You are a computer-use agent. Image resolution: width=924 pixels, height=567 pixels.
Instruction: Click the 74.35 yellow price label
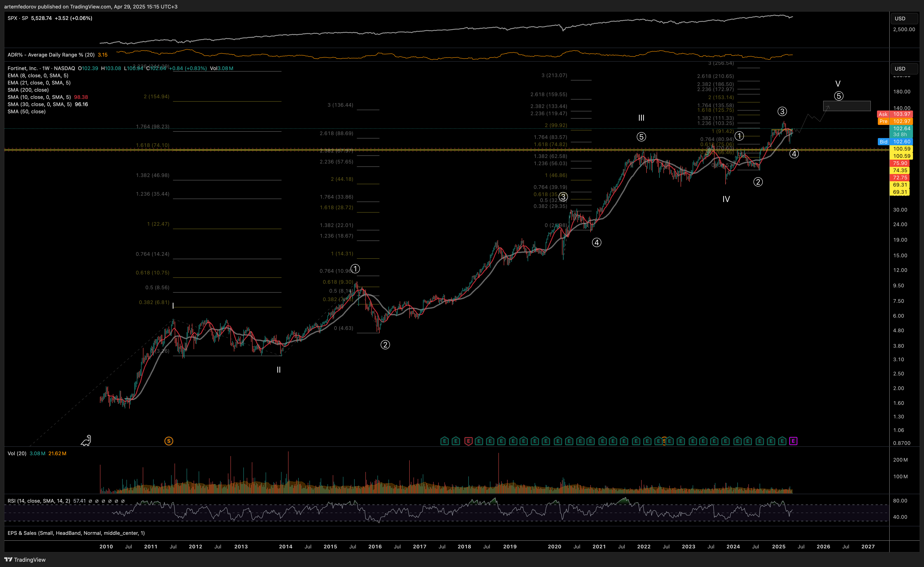tap(900, 170)
